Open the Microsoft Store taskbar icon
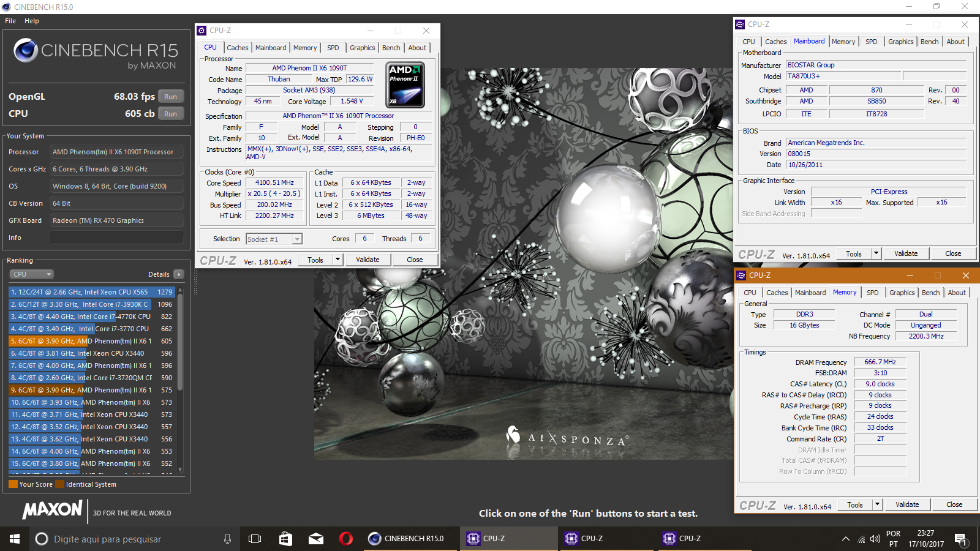980x551 pixels. (285, 539)
